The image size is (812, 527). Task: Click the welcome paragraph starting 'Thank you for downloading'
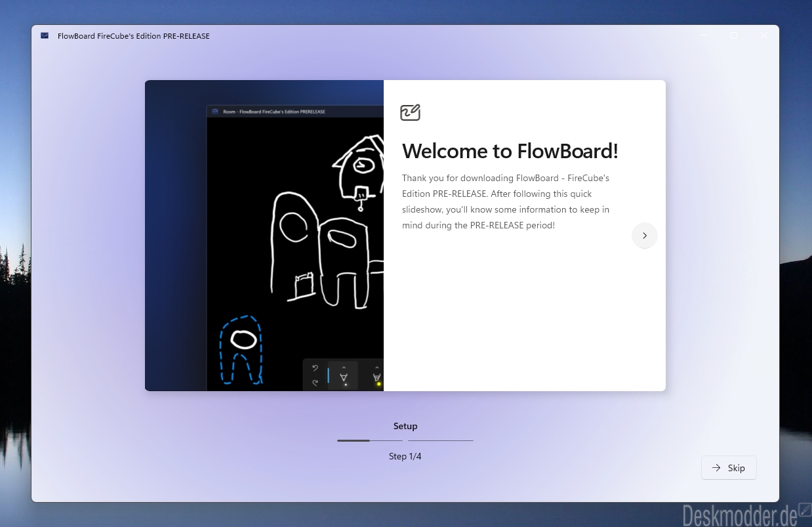[x=506, y=201]
